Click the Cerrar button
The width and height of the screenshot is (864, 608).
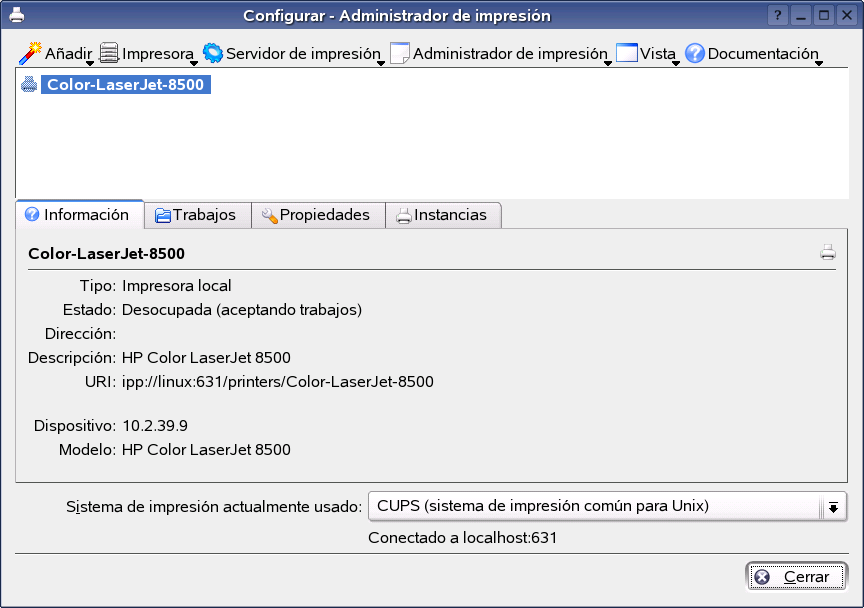[x=796, y=577]
